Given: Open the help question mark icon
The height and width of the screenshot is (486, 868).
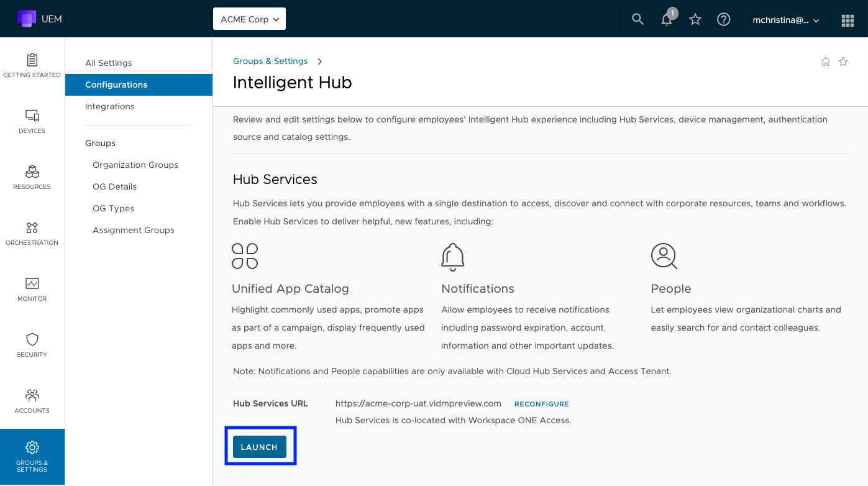Looking at the screenshot, I should click(x=723, y=19).
